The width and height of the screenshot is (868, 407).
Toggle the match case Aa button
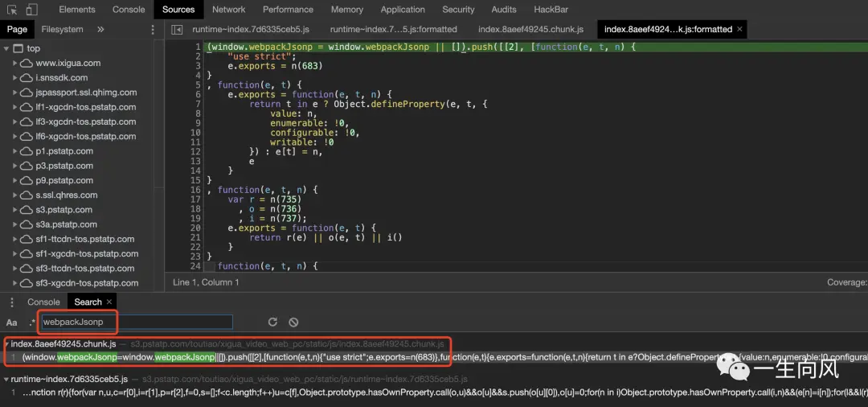click(11, 323)
